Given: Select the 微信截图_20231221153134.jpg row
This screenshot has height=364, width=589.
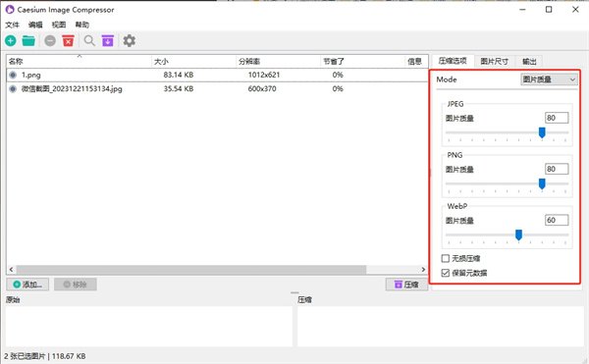Looking at the screenshot, I should point(217,89).
